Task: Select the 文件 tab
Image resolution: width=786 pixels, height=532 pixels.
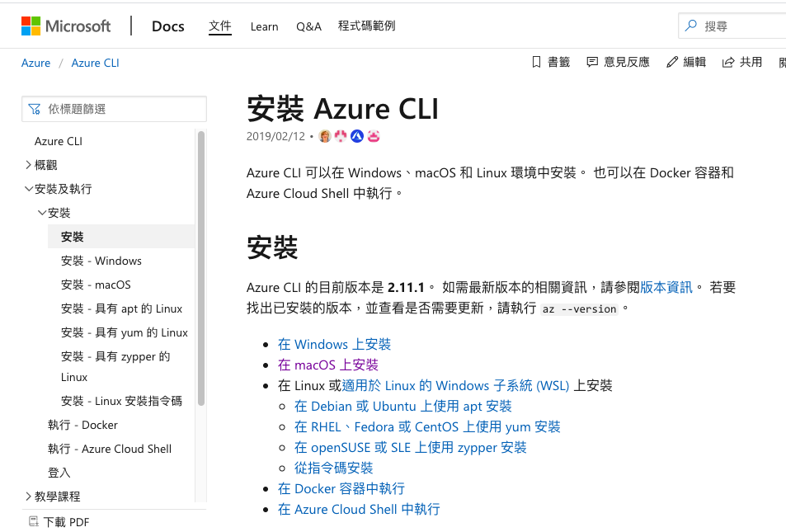Action: [x=220, y=26]
